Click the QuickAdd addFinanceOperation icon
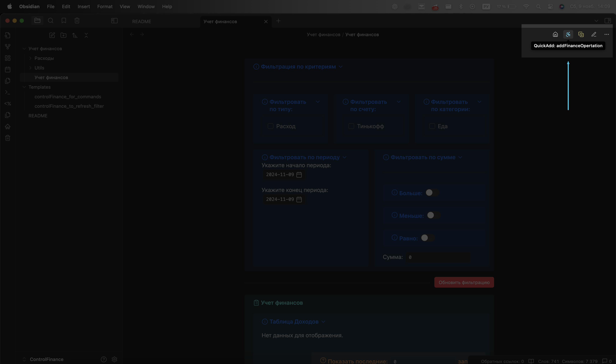 coord(568,35)
